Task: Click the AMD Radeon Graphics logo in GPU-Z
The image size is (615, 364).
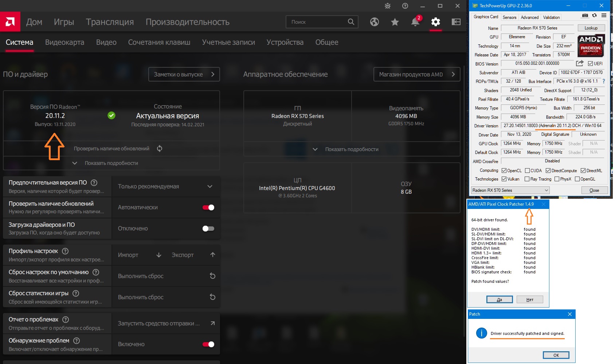Action: pyautogui.click(x=591, y=45)
